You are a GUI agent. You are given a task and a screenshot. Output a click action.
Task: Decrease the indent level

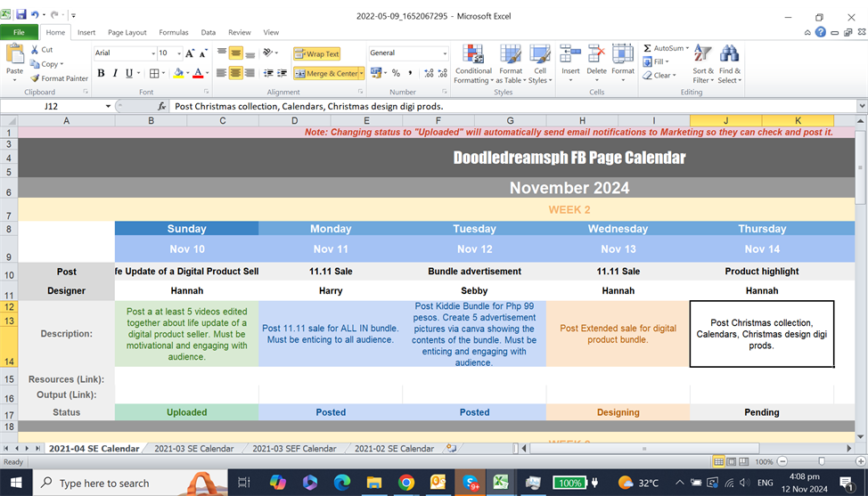click(268, 73)
